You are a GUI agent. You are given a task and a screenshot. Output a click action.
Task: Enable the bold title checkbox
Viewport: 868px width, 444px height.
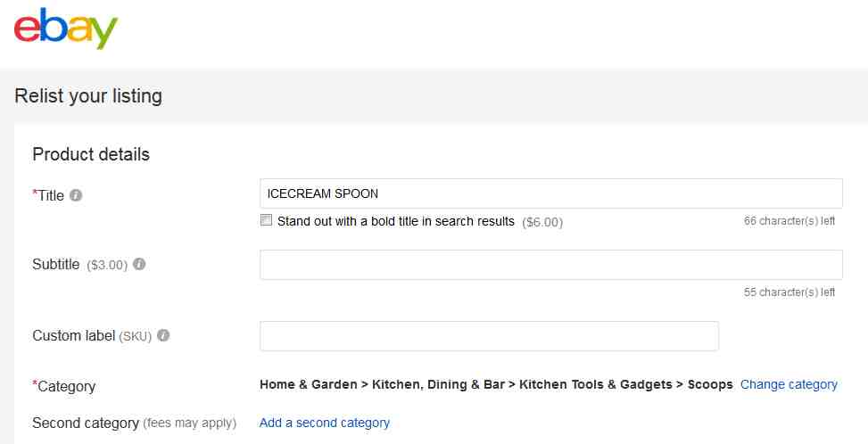pyautogui.click(x=266, y=220)
